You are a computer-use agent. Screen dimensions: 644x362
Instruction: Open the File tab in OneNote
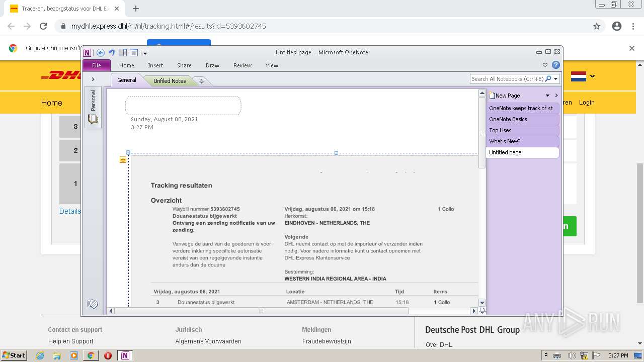pyautogui.click(x=97, y=65)
